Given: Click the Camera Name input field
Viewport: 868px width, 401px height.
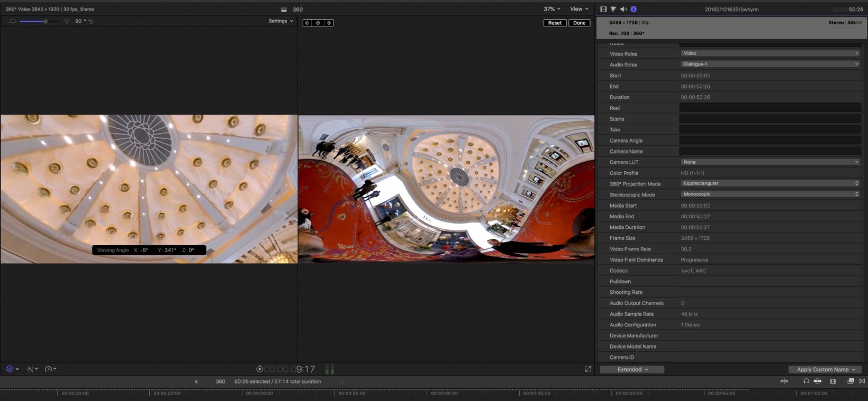Looking at the screenshot, I should pos(770,152).
